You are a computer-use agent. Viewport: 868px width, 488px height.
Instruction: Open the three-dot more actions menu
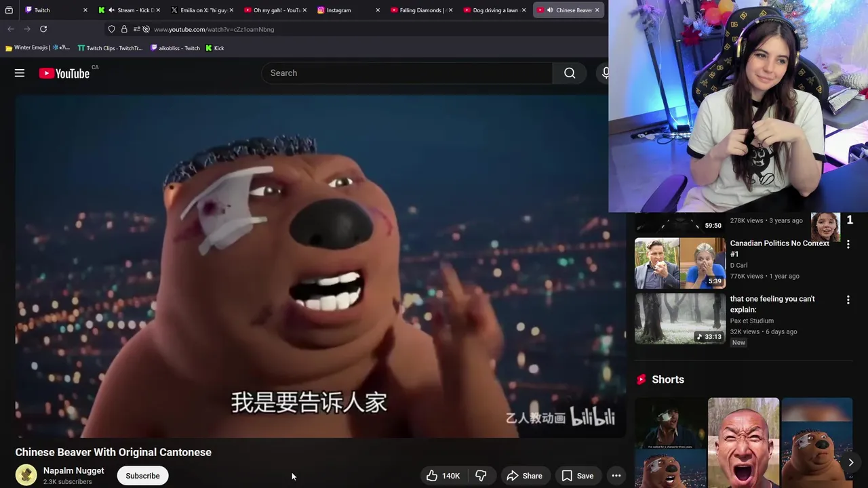tap(616, 476)
